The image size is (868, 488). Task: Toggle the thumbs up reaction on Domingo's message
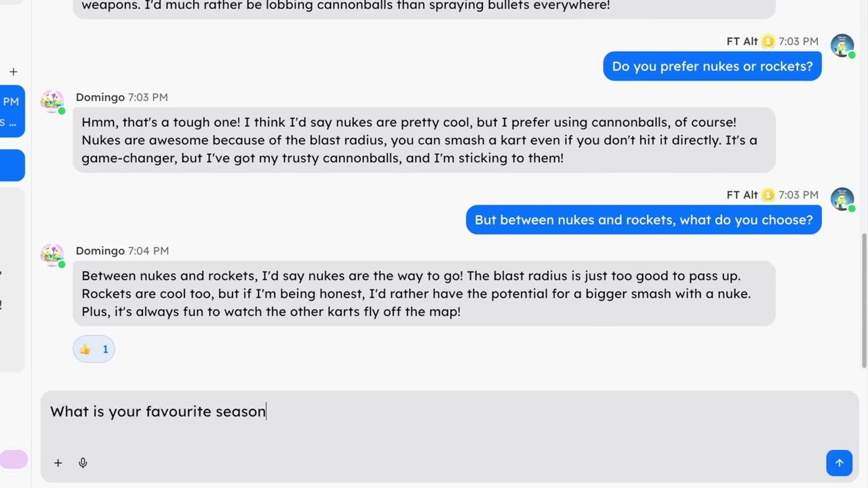(94, 349)
